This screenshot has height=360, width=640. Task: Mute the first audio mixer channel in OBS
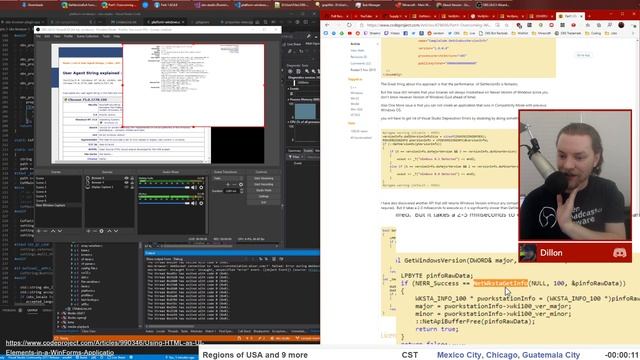point(194,187)
